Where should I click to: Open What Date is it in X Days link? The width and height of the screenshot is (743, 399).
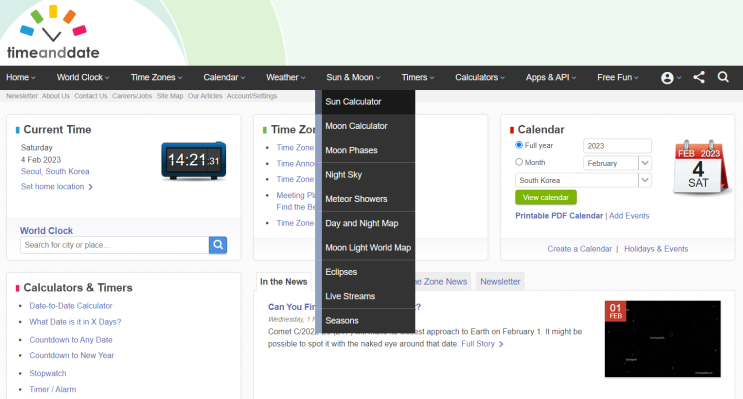tap(75, 322)
